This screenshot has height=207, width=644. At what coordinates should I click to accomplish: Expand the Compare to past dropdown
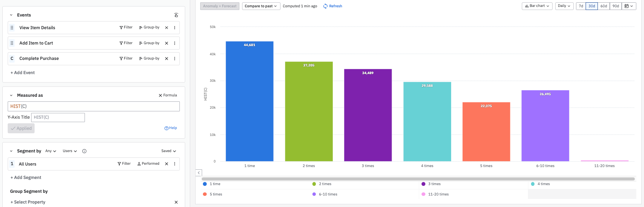pyautogui.click(x=261, y=6)
